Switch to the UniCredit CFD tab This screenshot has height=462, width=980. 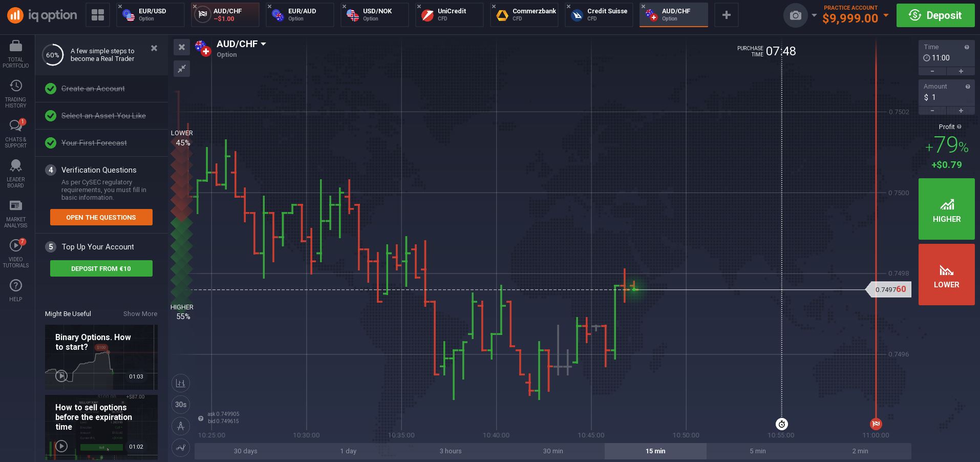(450, 15)
